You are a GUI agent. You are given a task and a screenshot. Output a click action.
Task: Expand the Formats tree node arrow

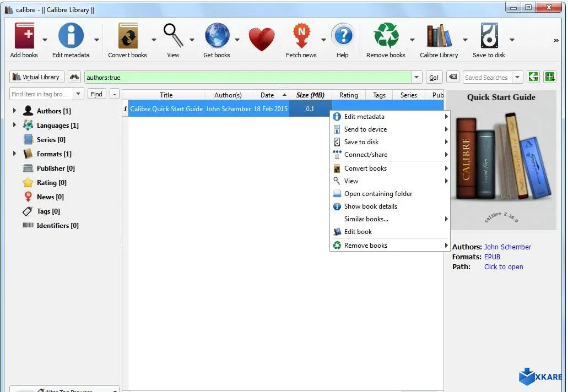pyautogui.click(x=14, y=154)
